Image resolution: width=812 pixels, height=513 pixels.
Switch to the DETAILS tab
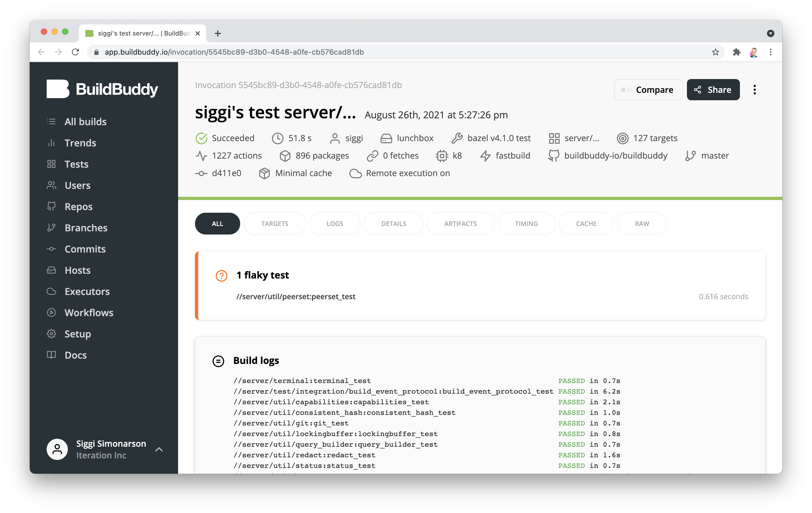pos(394,223)
